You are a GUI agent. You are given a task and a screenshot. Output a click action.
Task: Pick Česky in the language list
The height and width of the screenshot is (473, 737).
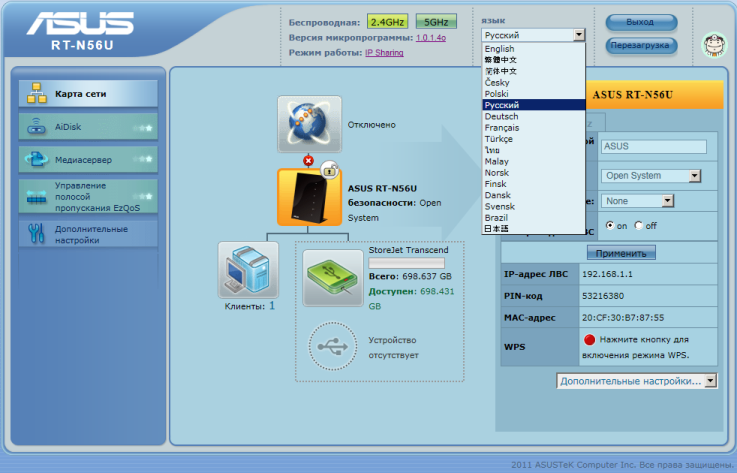pyautogui.click(x=533, y=82)
